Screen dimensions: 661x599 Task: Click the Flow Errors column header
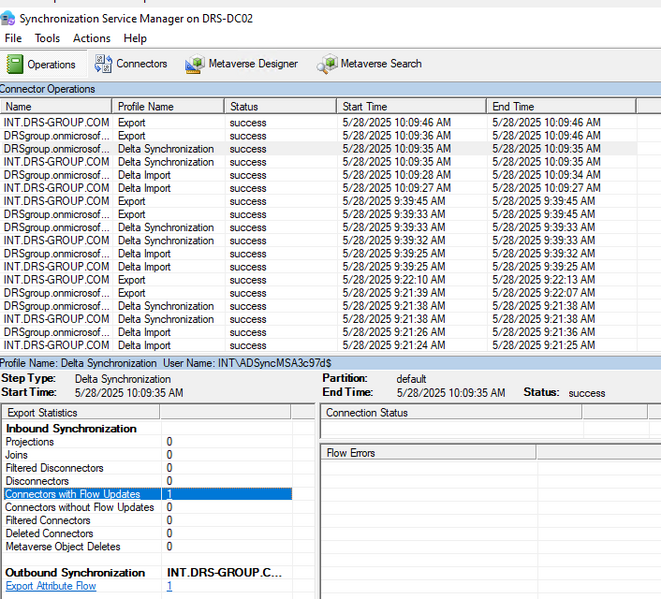click(x=429, y=453)
